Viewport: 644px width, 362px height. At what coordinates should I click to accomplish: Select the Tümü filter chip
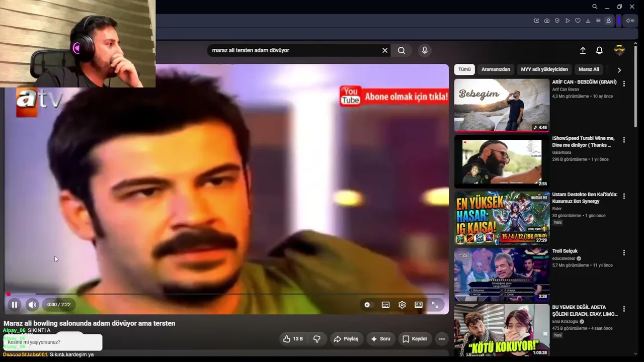pyautogui.click(x=464, y=69)
